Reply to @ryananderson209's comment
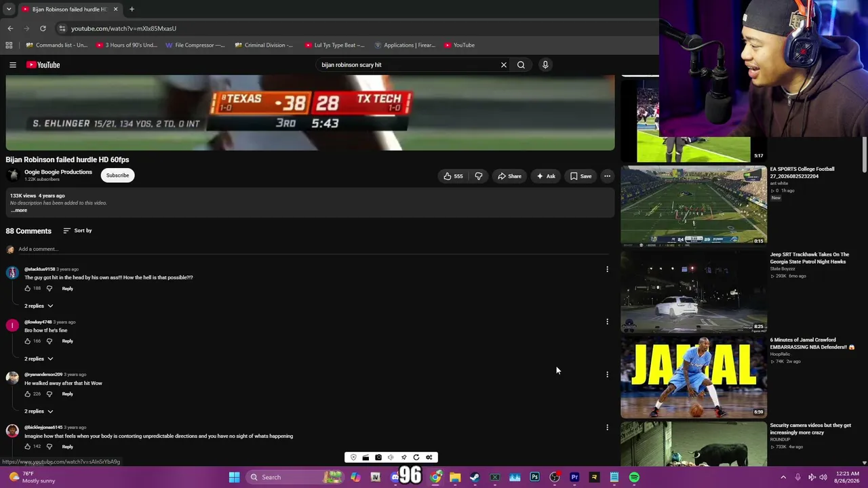Screen dimensions: 868x488 pyautogui.click(x=67, y=394)
